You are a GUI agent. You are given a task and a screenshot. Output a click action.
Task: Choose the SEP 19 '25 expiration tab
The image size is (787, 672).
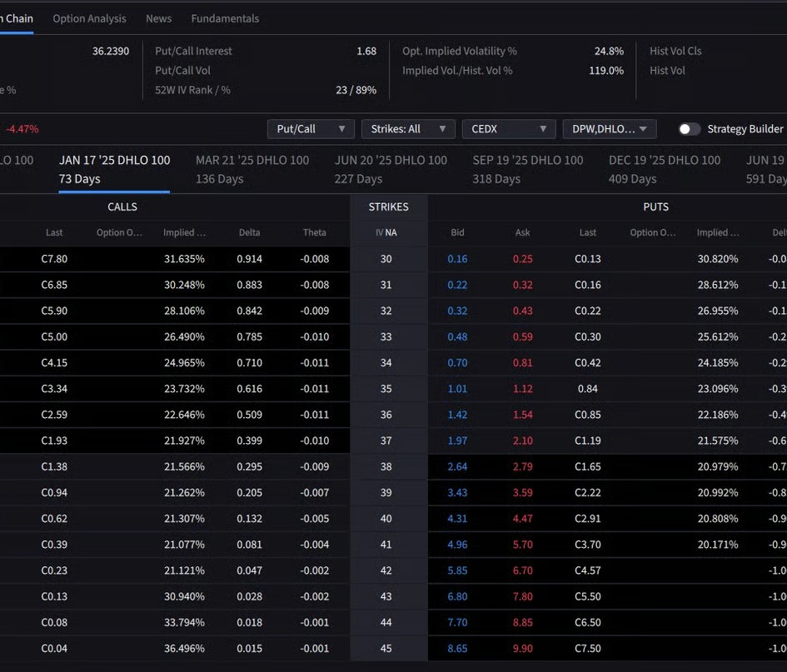[x=528, y=169]
